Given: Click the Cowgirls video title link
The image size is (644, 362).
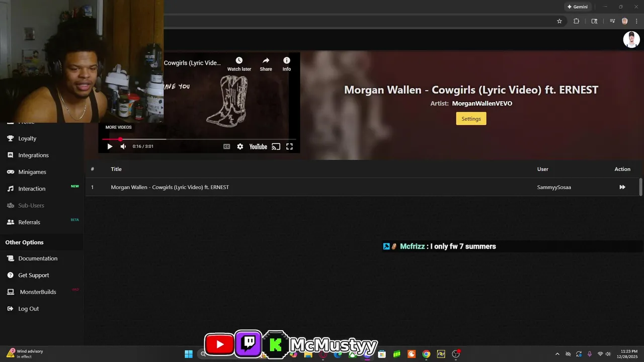Looking at the screenshot, I should point(192,63).
